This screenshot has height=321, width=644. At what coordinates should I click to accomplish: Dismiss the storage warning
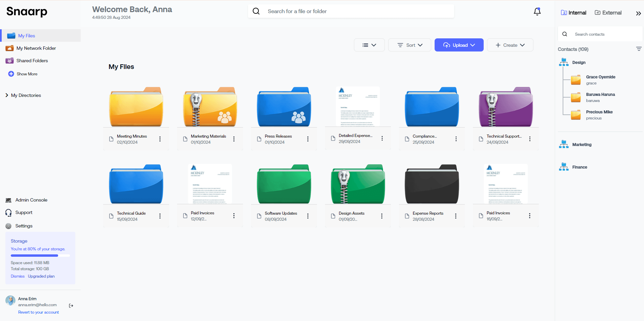click(17, 276)
